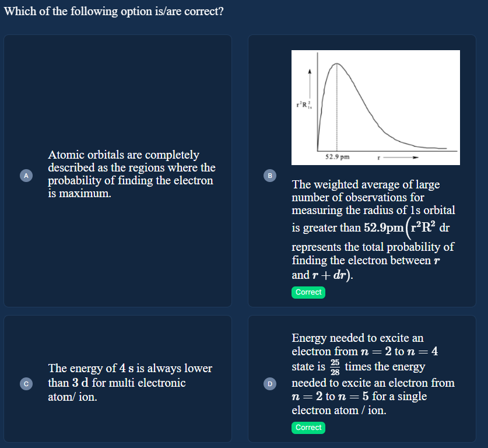Click the n=2 to n=4 excitation statement

[373, 373]
